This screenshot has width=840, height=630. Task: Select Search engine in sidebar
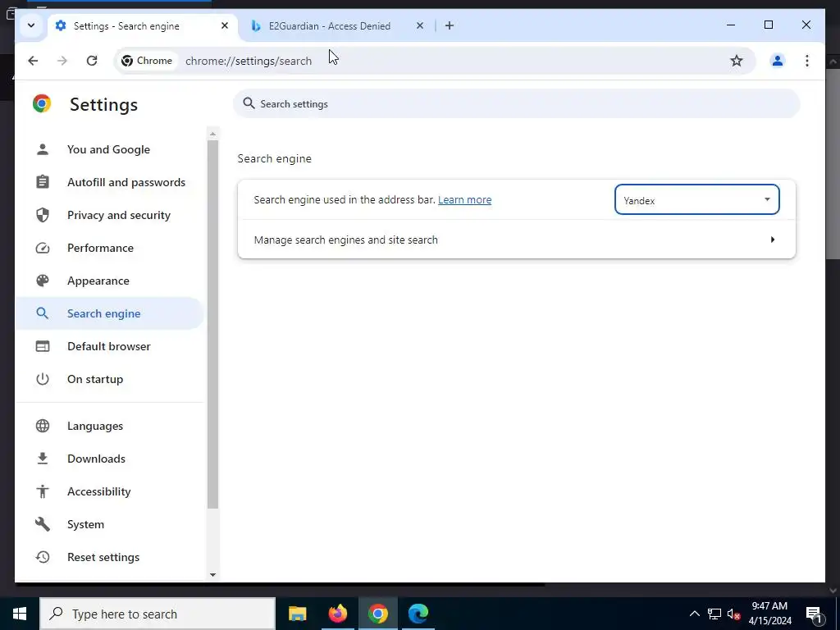pyautogui.click(x=110, y=313)
